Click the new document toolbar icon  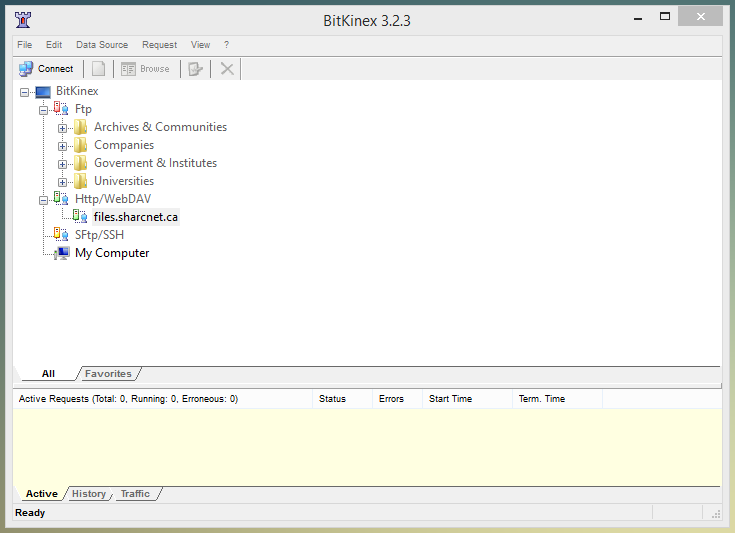click(x=99, y=69)
